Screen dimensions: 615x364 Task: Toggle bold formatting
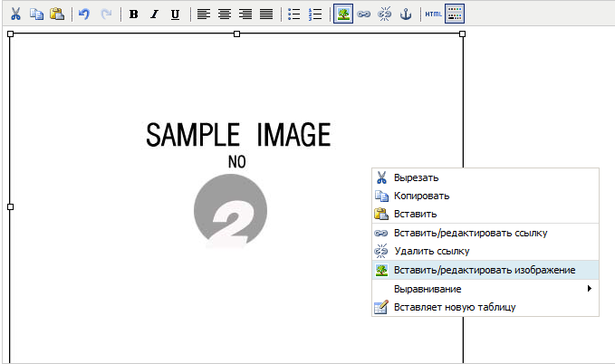click(x=134, y=14)
